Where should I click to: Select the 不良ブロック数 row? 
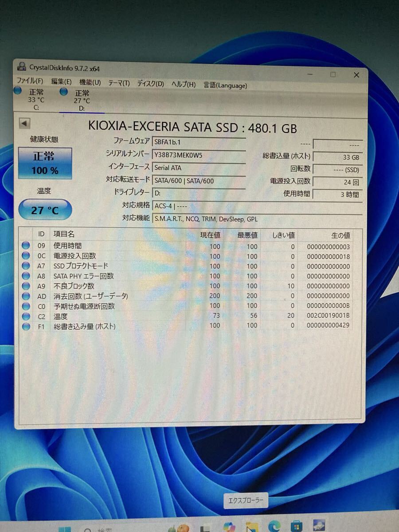[x=186, y=286]
